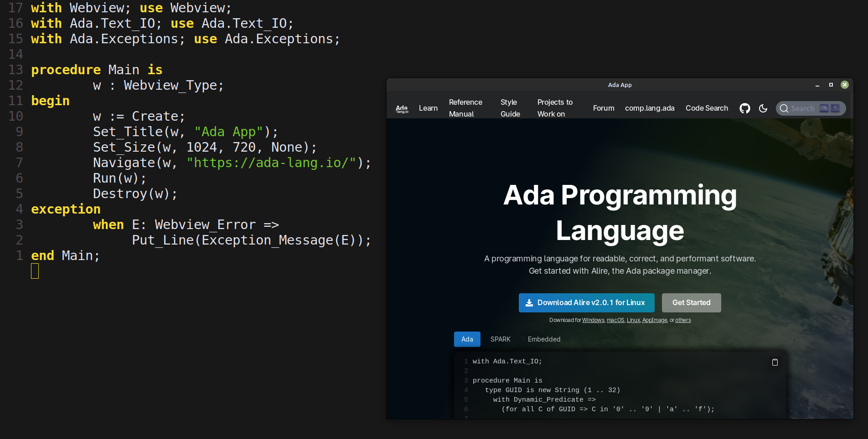Image resolution: width=868 pixels, height=439 pixels.
Task: Switch to the Embedded tab
Action: coord(544,339)
